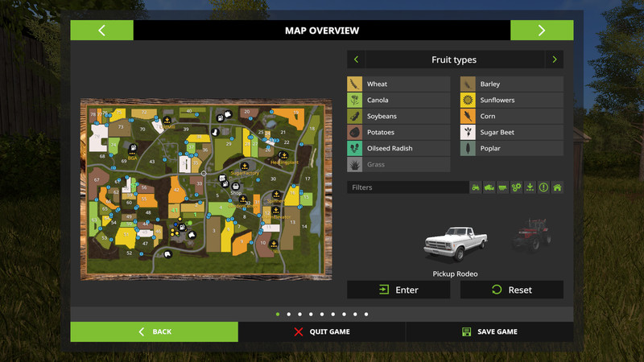The height and width of the screenshot is (362, 644).
Task: Toggle the exclamation mark filter icon
Action: 543,187
